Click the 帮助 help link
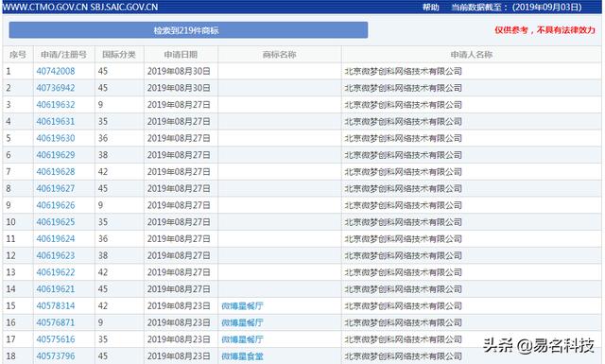 [431, 8]
